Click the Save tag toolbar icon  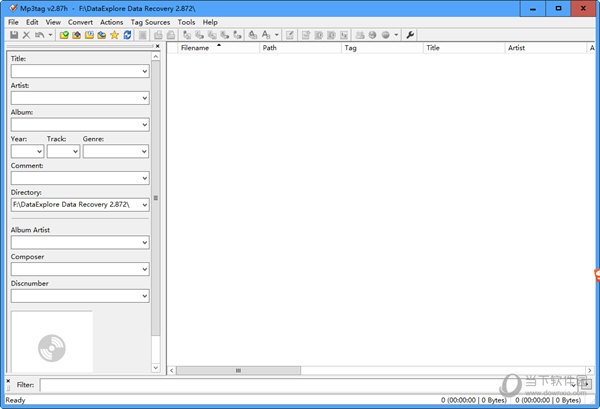[x=14, y=35]
